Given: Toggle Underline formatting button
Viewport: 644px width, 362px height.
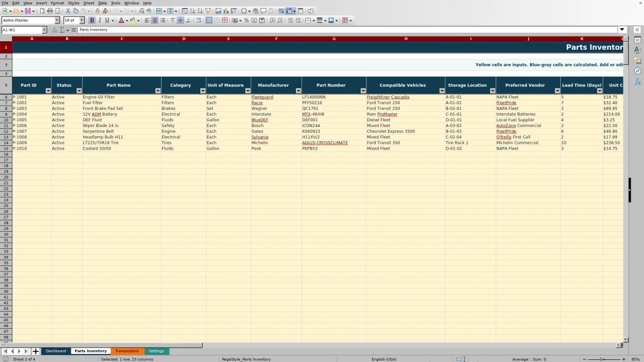Looking at the screenshot, I should 107,20.
